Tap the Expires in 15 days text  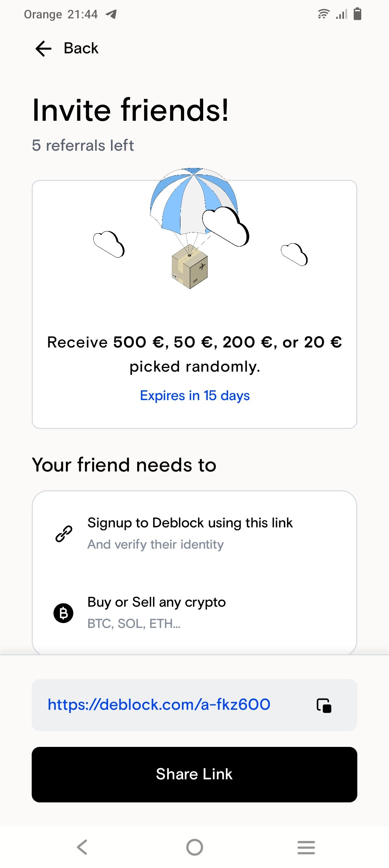194,396
